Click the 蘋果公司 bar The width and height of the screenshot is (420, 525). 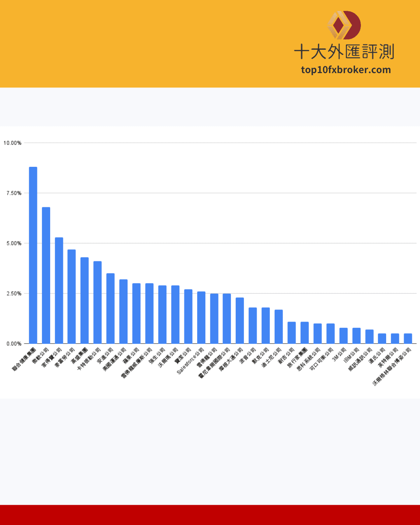point(136,313)
